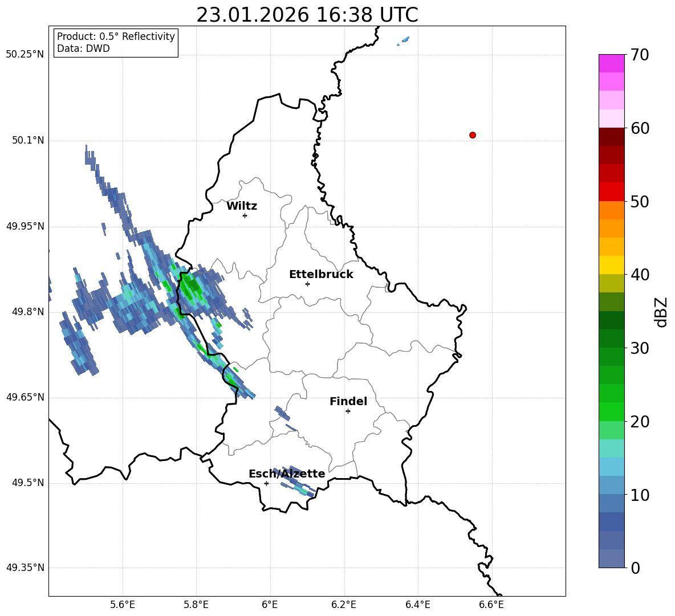Viewport: 675px width, 616px height.
Task: Click the colorbar tick label '30'
Action: click(x=640, y=348)
